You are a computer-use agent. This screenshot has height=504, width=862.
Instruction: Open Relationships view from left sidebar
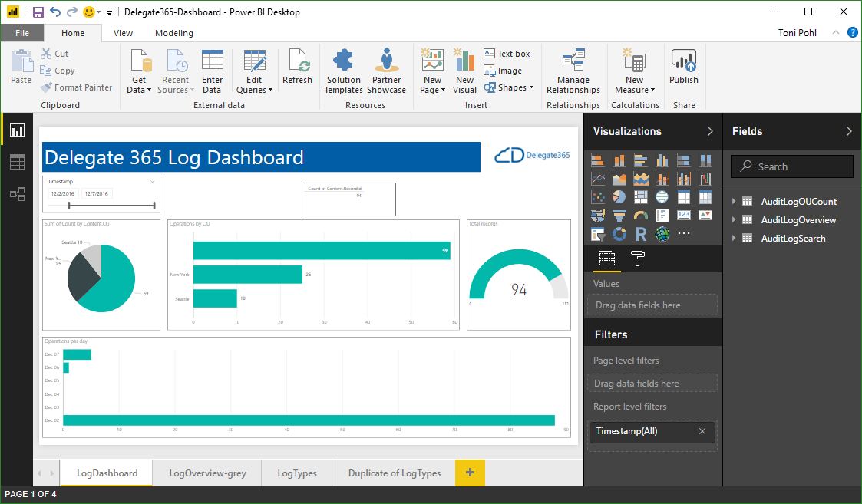[x=17, y=194]
